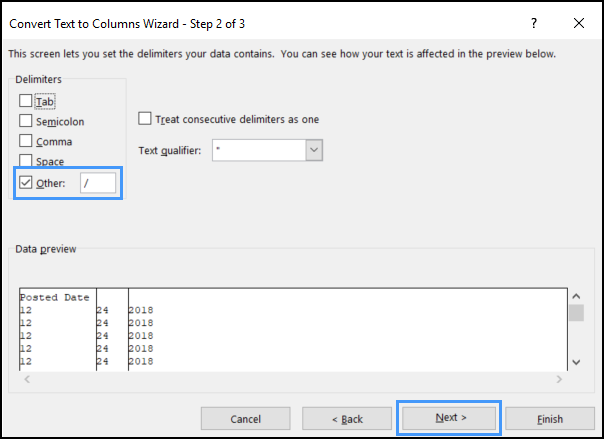The image size is (604, 439).
Task: Enable the Tab delimiter checkbox
Action: [25, 101]
